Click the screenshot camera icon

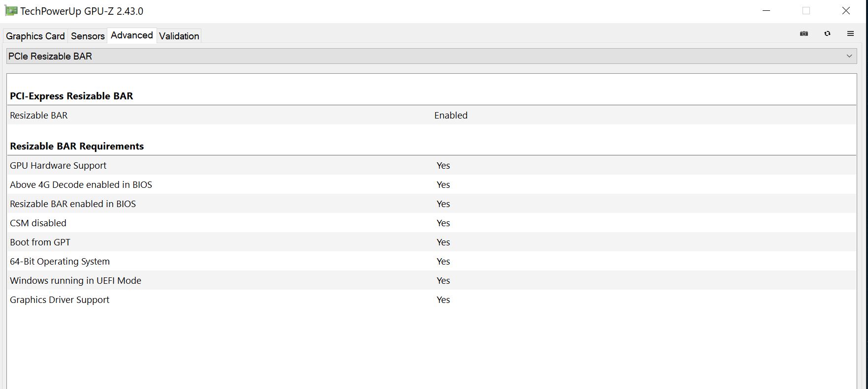pyautogui.click(x=804, y=33)
